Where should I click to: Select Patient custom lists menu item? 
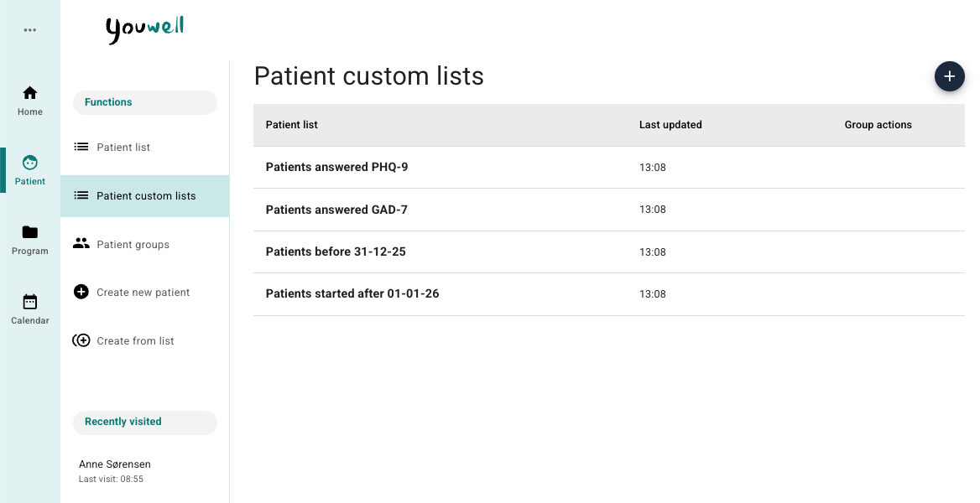(x=146, y=196)
